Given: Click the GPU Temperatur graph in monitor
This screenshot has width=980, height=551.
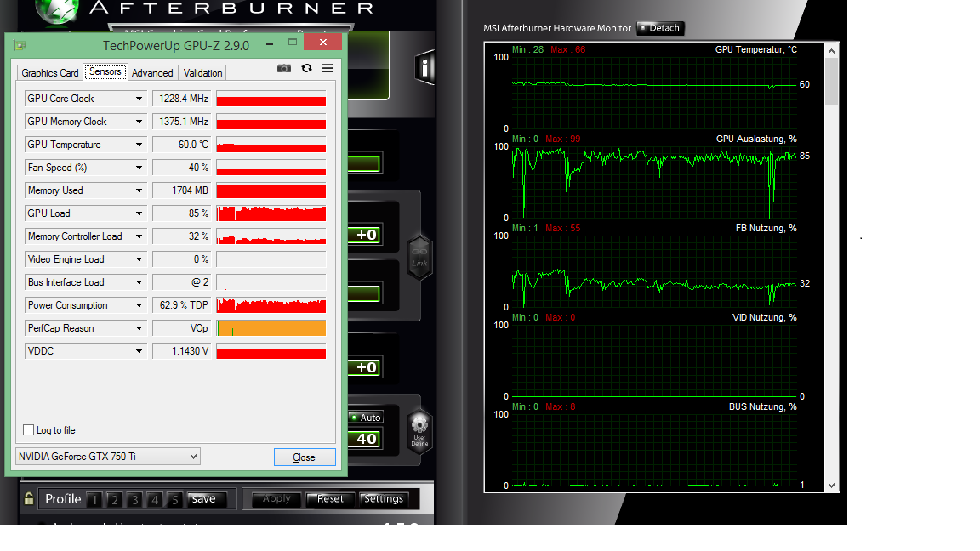Looking at the screenshot, I should coord(654,93).
